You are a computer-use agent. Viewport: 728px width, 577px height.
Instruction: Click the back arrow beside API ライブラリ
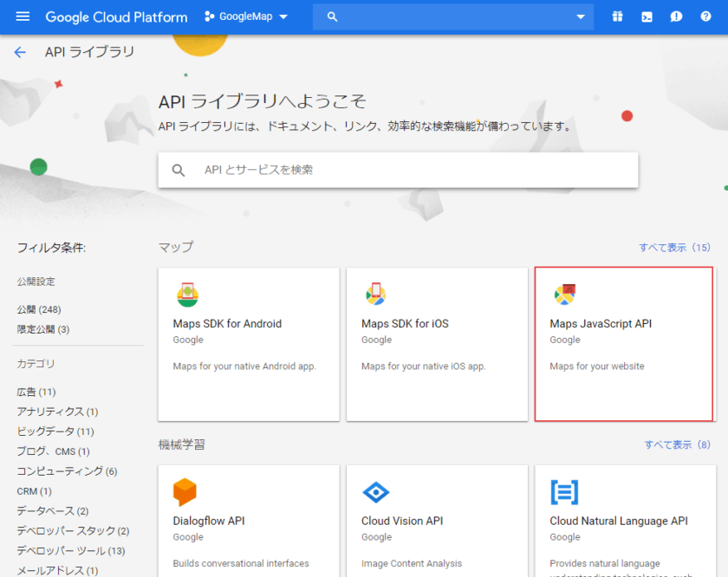20,52
